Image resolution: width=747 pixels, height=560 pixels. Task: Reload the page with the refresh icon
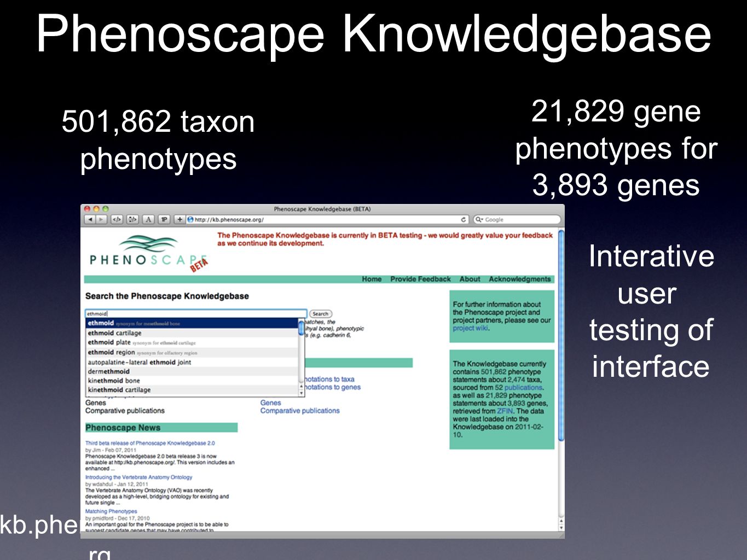click(463, 219)
